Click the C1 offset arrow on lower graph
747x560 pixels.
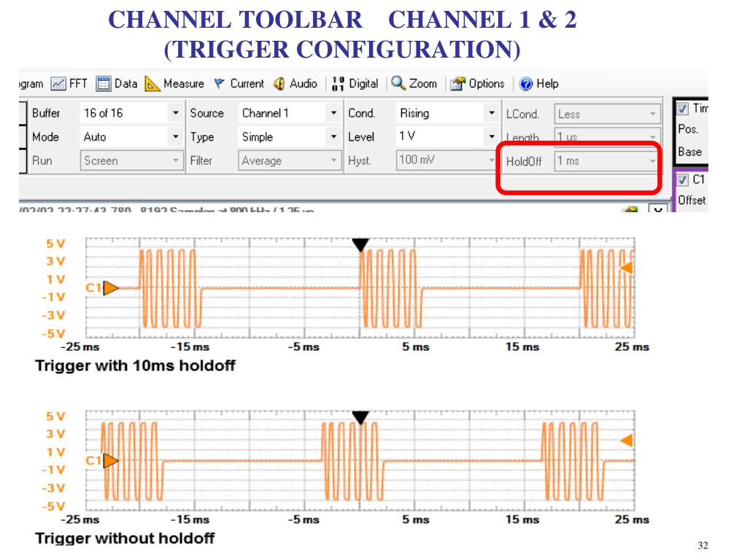pyautogui.click(x=111, y=461)
